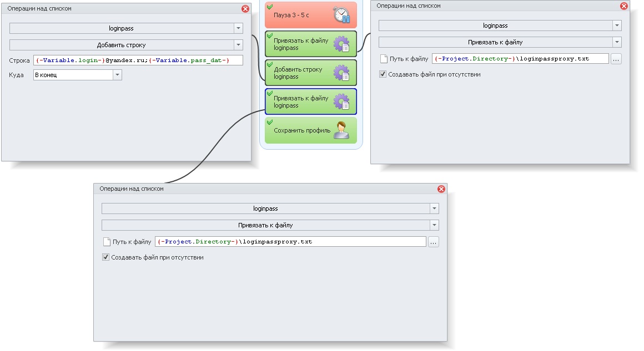The height and width of the screenshot is (351, 644).
Task: Close the left Операции над списком window
Action: click(x=245, y=9)
